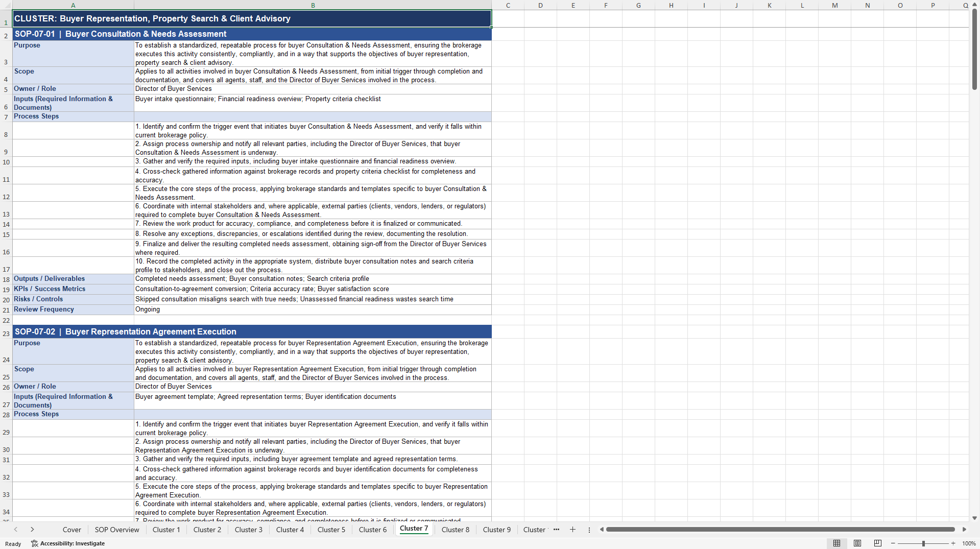Select column C header
Screen dimensions: 980x549
pos(508,5)
